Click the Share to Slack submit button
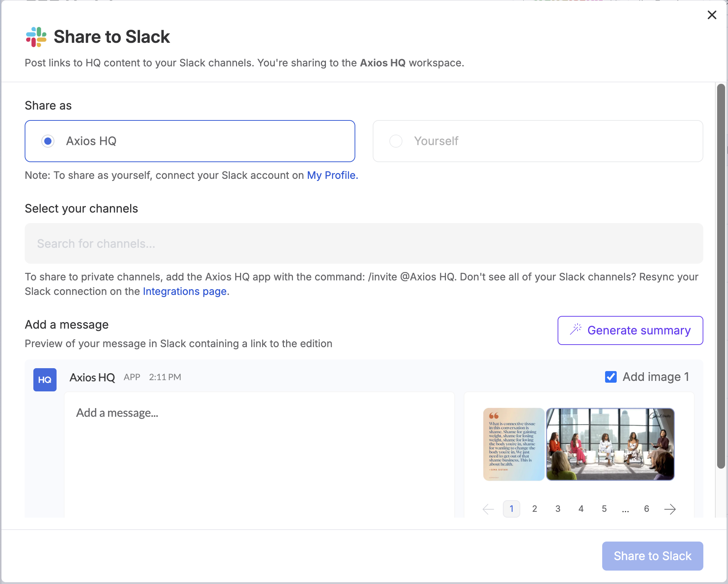 coord(652,556)
